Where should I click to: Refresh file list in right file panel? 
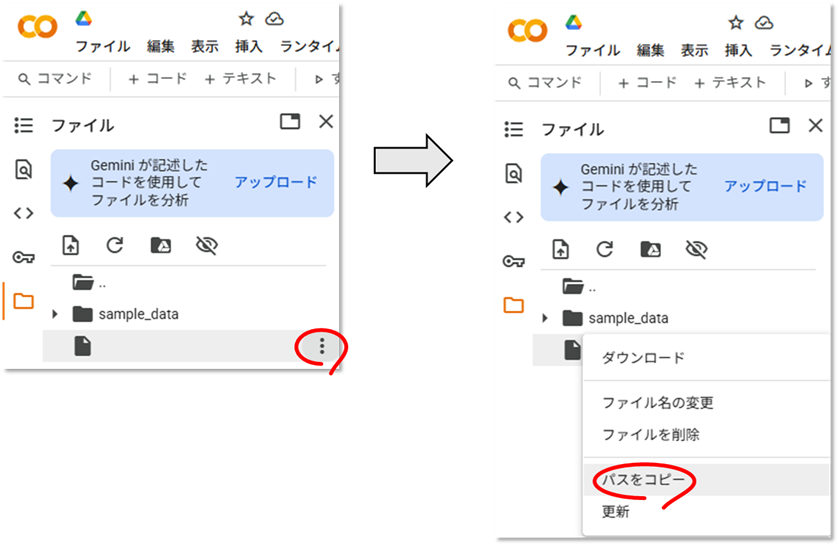pyautogui.click(x=605, y=249)
